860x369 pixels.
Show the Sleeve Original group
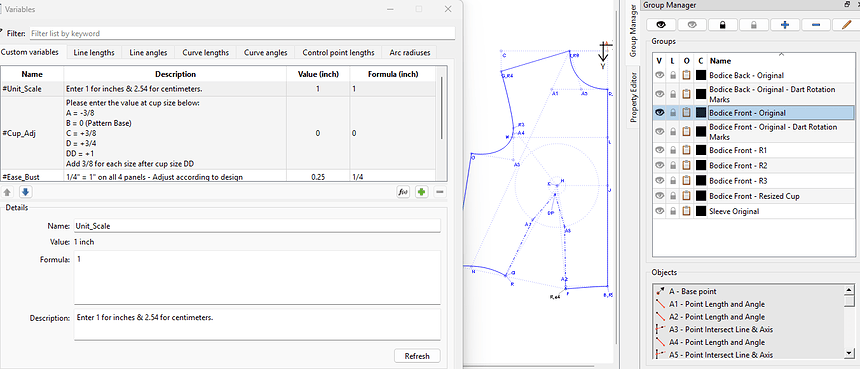(660, 211)
